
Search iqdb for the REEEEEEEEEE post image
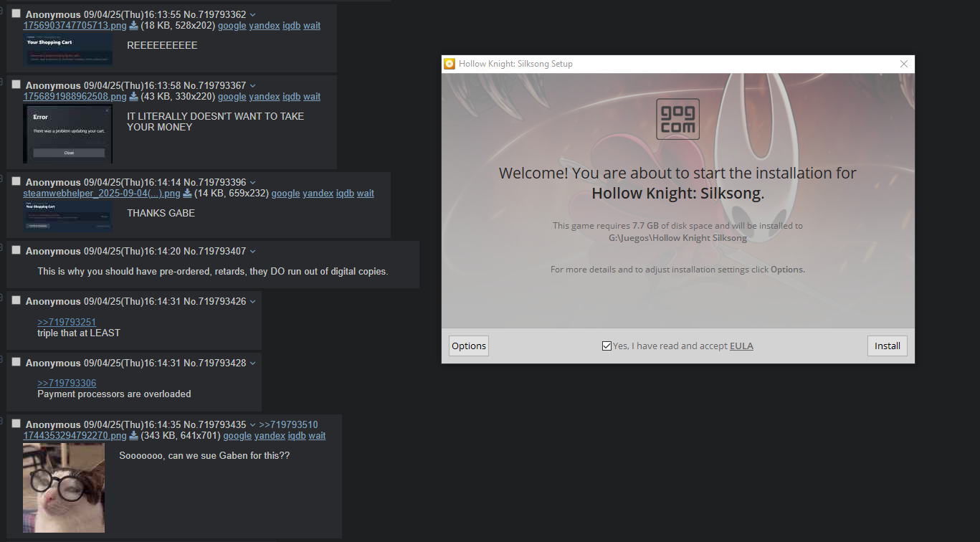tap(292, 26)
